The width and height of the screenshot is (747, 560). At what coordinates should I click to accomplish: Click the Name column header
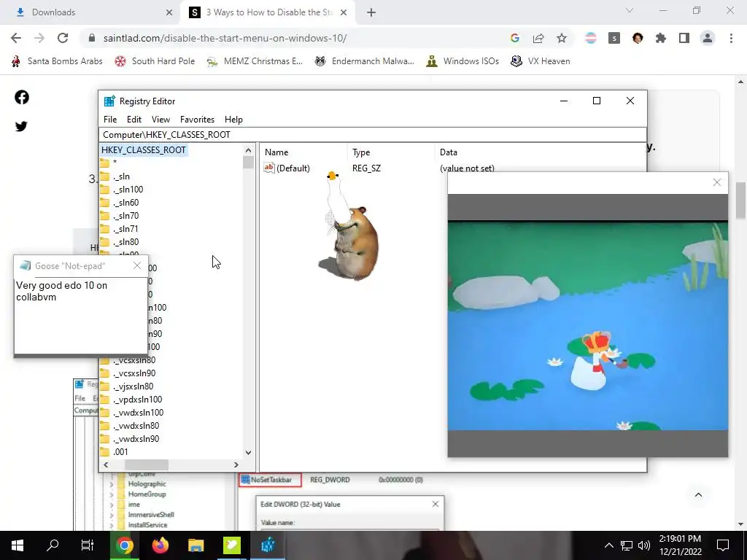tap(303, 152)
